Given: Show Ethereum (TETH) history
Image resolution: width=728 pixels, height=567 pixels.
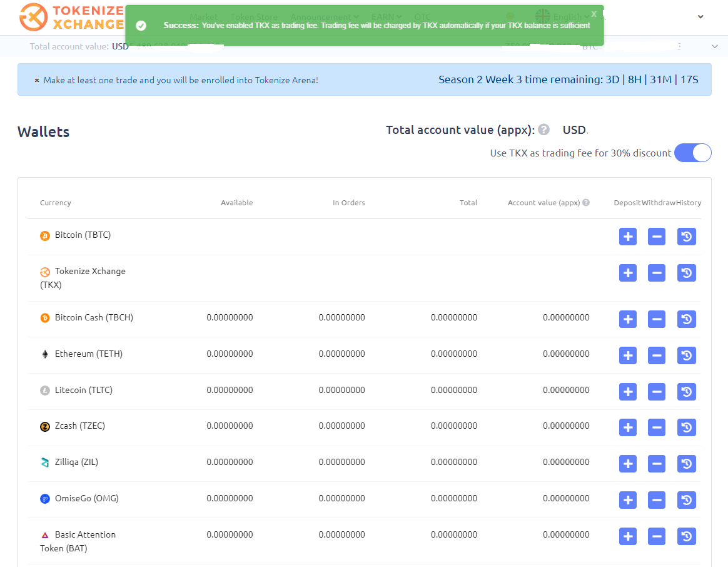Looking at the screenshot, I should pyautogui.click(x=687, y=355).
